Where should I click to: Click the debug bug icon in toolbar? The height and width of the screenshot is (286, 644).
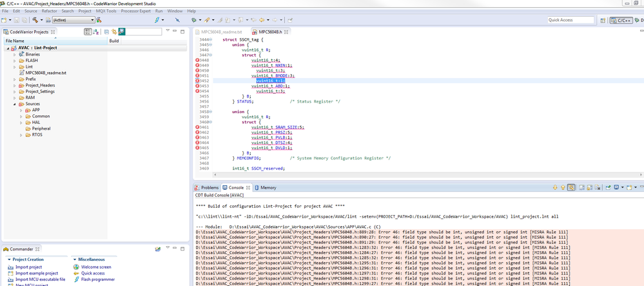(193, 20)
